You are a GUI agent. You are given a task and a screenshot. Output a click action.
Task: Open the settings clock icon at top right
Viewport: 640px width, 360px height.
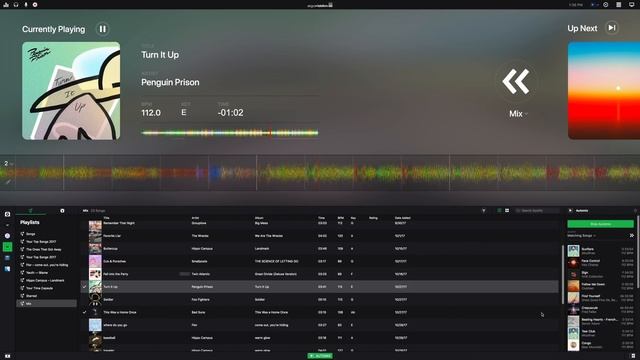point(606,4)
